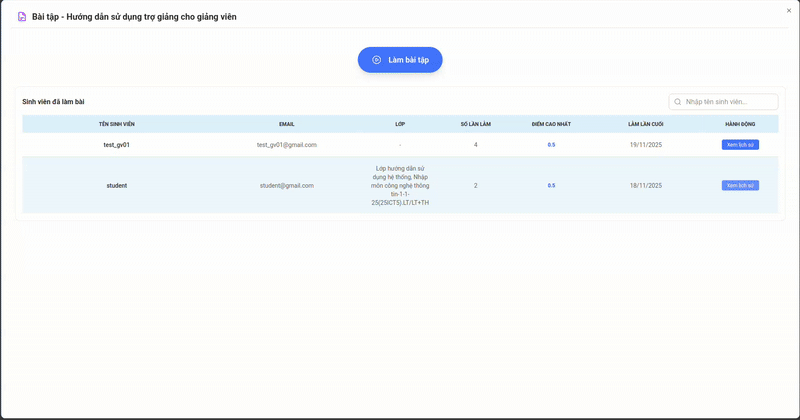Viewport: 800px width, 420px height.
Task: Click the magnifier icon in the search box
Action: click(678, 102)
